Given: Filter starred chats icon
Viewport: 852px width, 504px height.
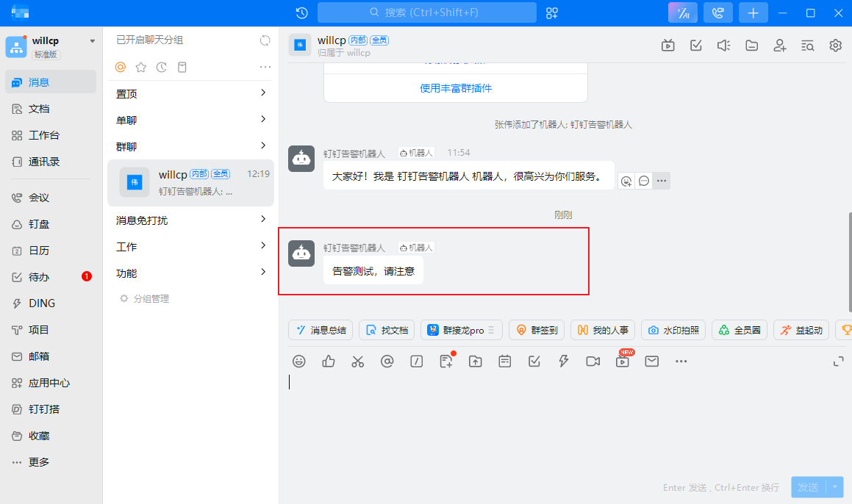Looking at the screenshot, I should [x=140, y=67].
